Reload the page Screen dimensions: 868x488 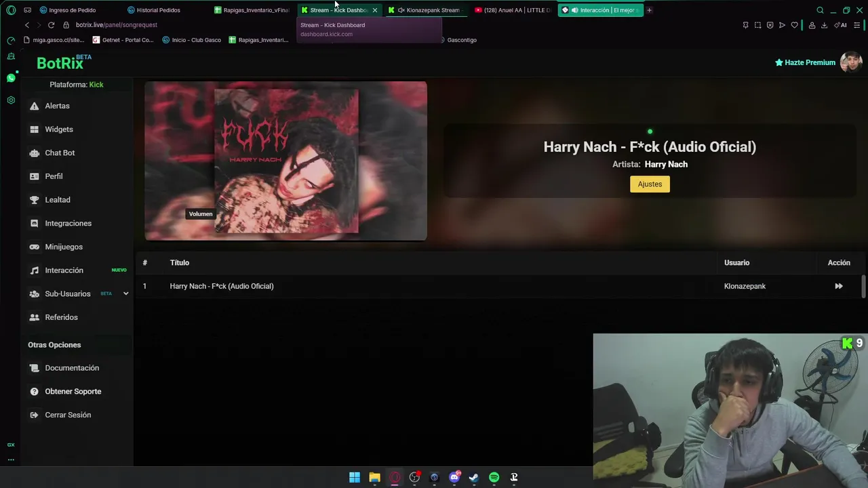pyautogui.click(x=51, y=25)
